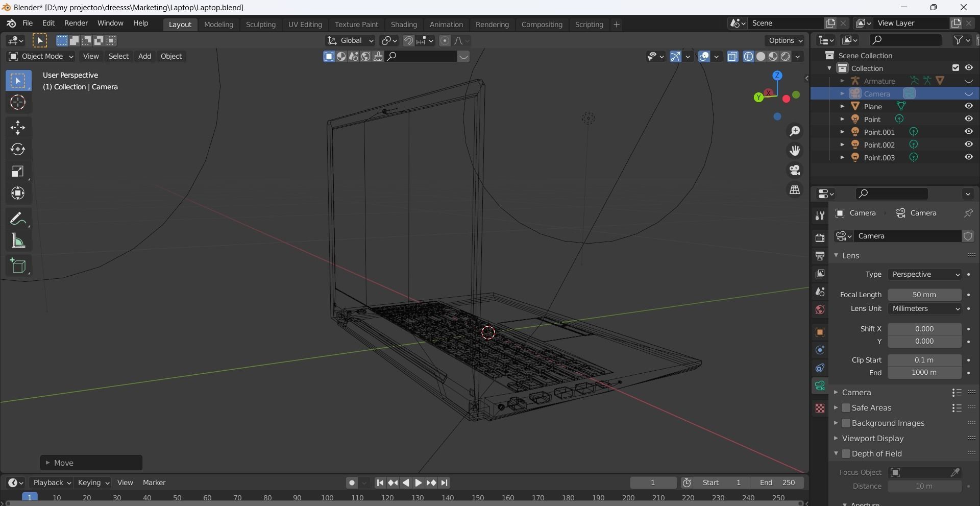Switch to wireframe viewport shading
The width and height of the screenshot is (980, 506).
click(x=748, y=57)
